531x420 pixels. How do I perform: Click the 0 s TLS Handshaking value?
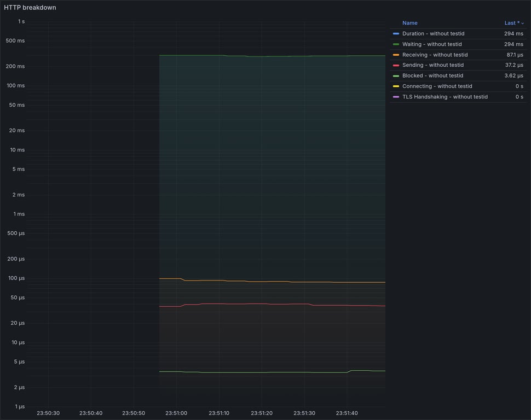(519, 97)
